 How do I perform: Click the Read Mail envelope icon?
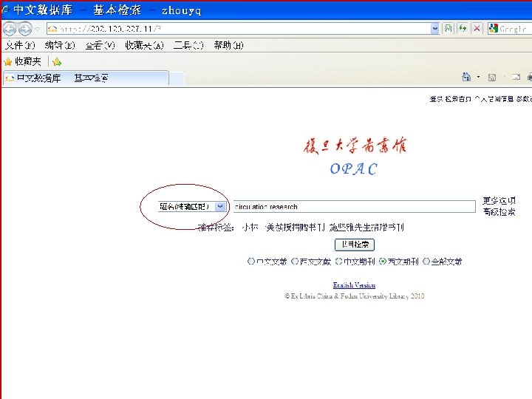click(516, 78)
